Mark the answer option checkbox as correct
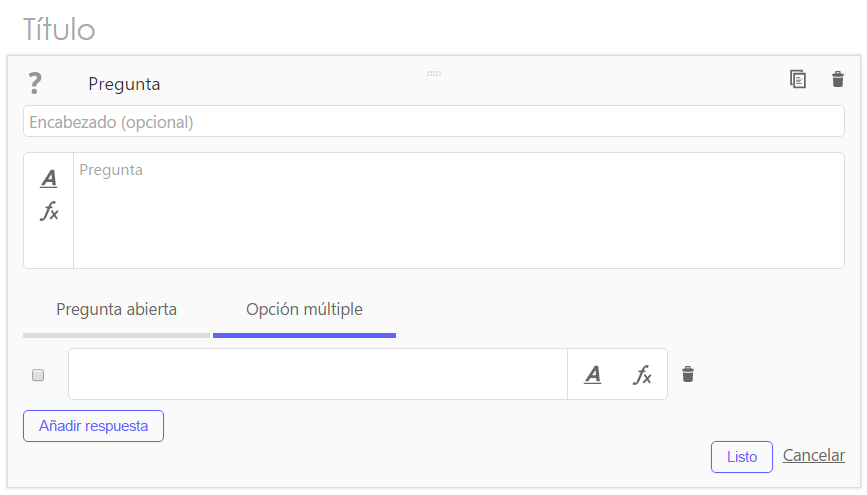The width and height of the screenshot is (867, 495). [38, 375]
